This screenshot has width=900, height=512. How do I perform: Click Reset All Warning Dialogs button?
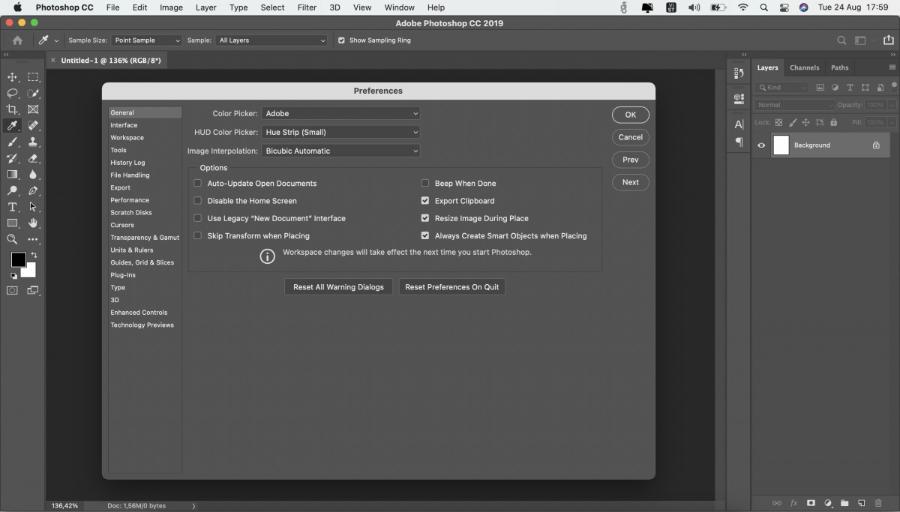tap(338, 287)
